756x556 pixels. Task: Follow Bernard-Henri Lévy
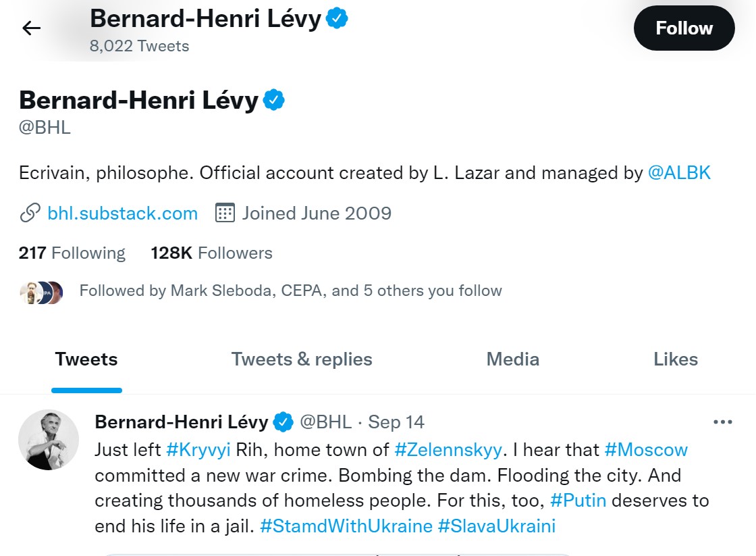click(x=684, y=28)
